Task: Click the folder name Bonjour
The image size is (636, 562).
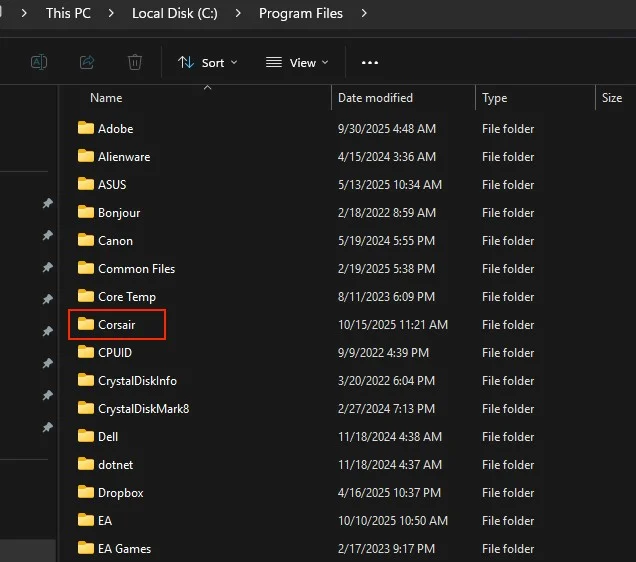Action: pyautogui.click(x=119, y=213)
